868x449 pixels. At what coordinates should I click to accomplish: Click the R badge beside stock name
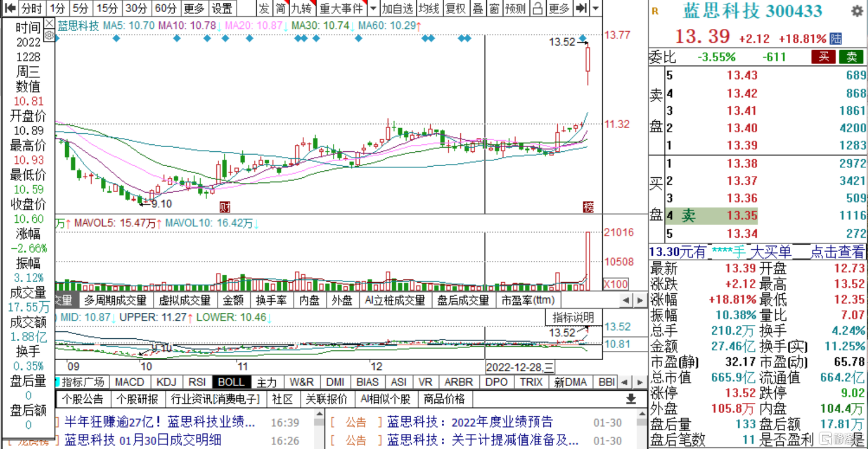[655, 11]
